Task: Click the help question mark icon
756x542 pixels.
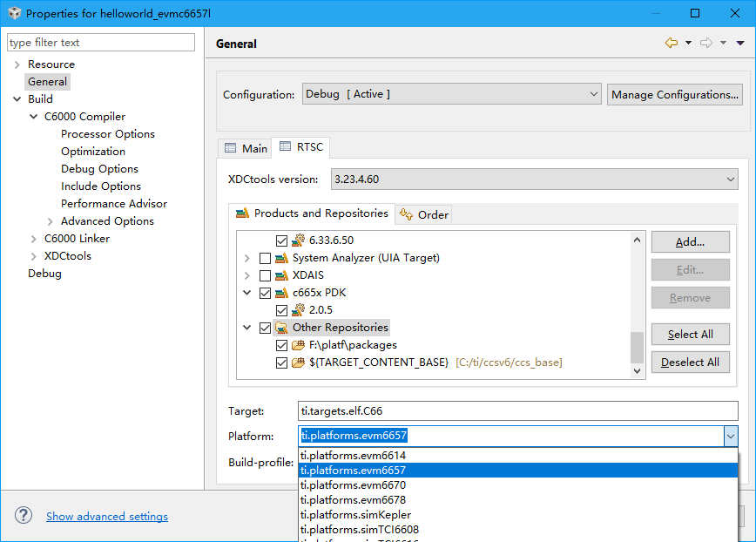Action: coord(24,516)
